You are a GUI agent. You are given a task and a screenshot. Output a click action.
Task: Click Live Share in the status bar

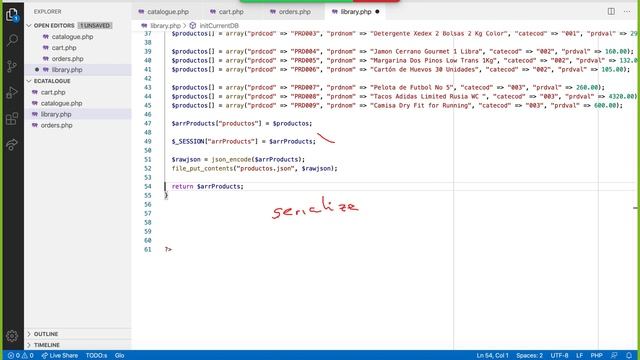coord(60,356)
